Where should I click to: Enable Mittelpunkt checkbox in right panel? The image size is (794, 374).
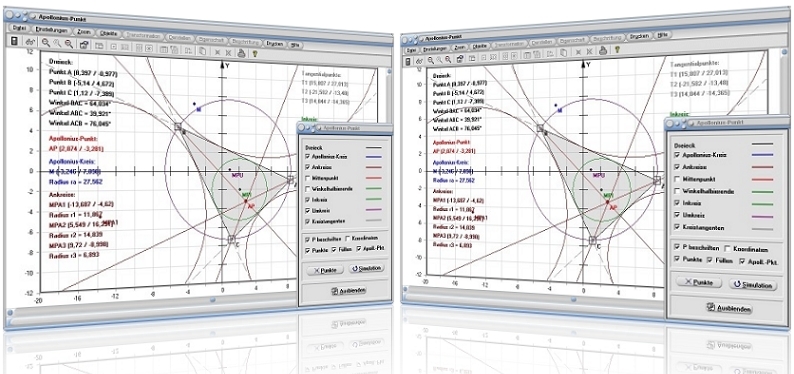(677, 179)
